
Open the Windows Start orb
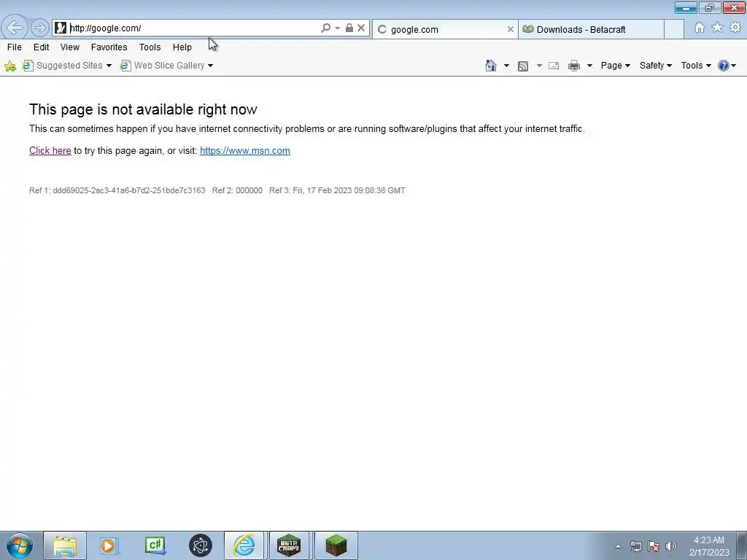tap(20, 545)
